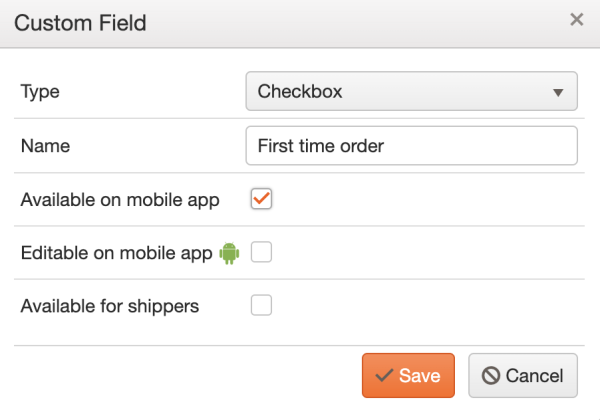Screen dimensions: 600x420
Task: Open the Type dropdown showing Checkbox
Action: pos(410,91)
